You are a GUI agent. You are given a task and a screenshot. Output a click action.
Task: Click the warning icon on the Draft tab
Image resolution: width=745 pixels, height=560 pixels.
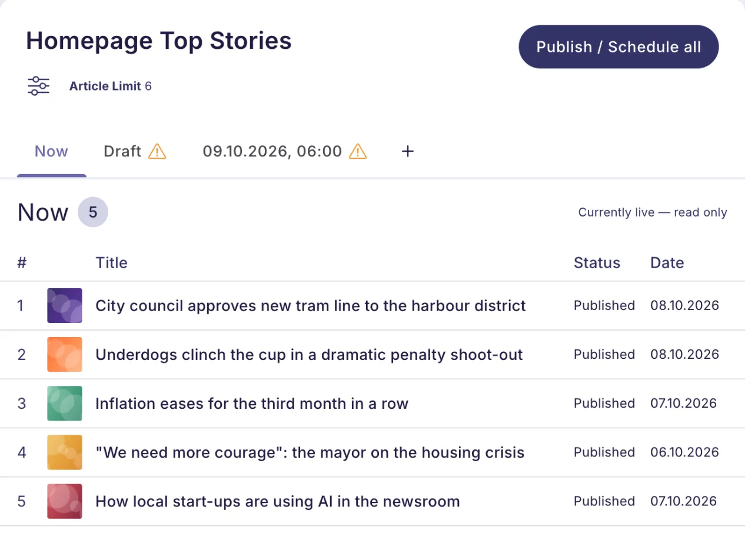(157, 152)
